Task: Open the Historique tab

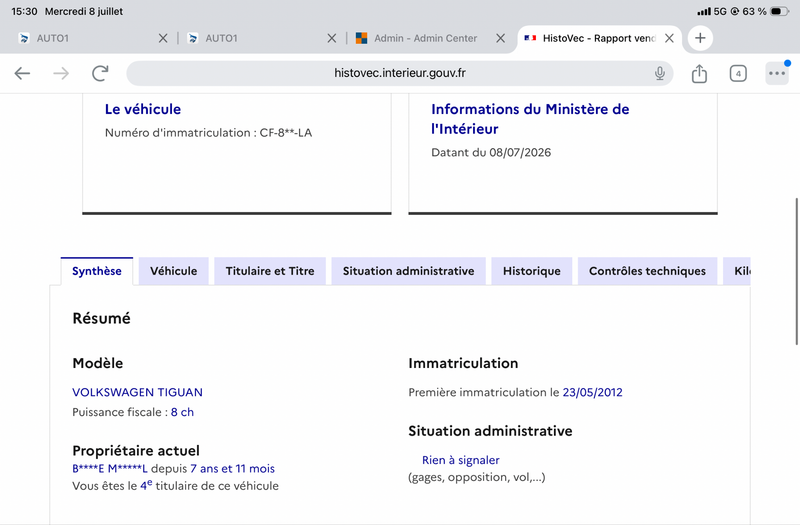Action: coord(532,271)
